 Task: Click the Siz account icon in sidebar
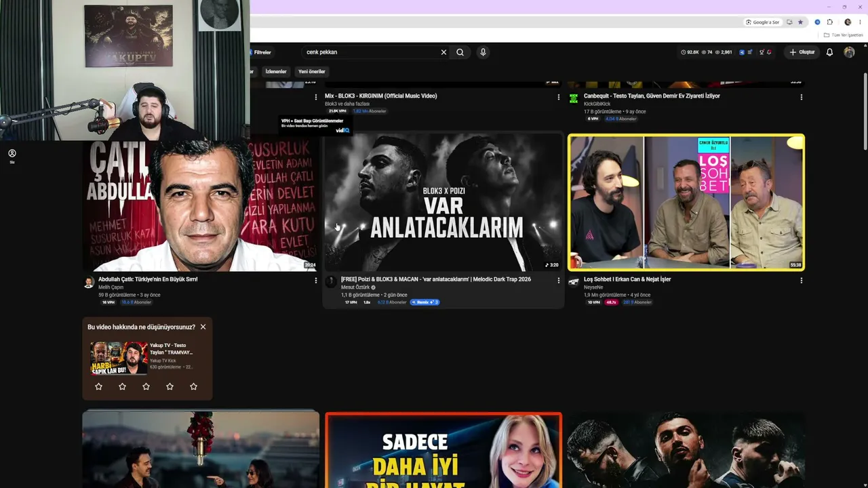tap(12, 156)
